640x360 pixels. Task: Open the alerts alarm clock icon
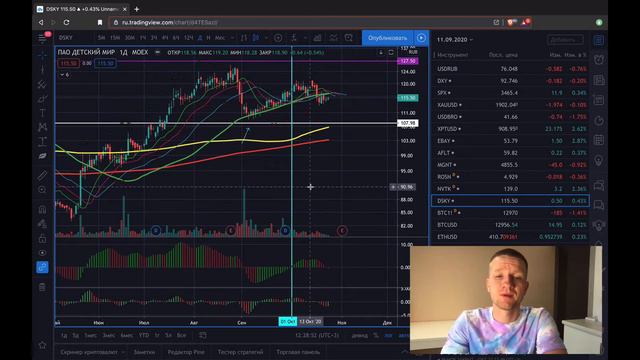pos(598,60)
